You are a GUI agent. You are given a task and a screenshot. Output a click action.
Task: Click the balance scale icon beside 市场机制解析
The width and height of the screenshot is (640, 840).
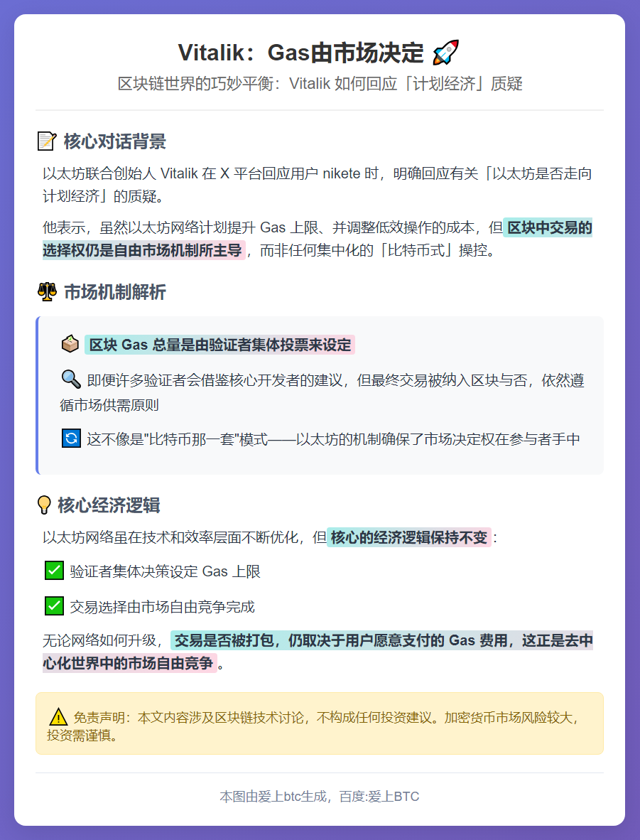[x=46, y=292]
